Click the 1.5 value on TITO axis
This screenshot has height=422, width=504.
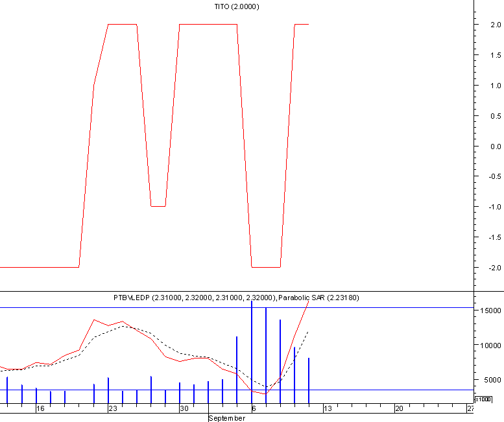click(496, 55)
